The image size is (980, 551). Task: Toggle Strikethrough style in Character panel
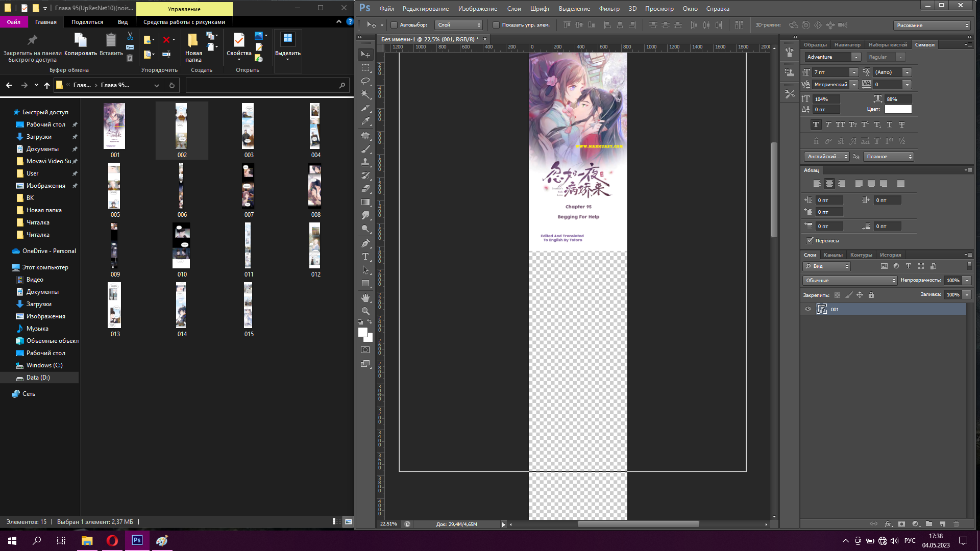coord(902,124)
